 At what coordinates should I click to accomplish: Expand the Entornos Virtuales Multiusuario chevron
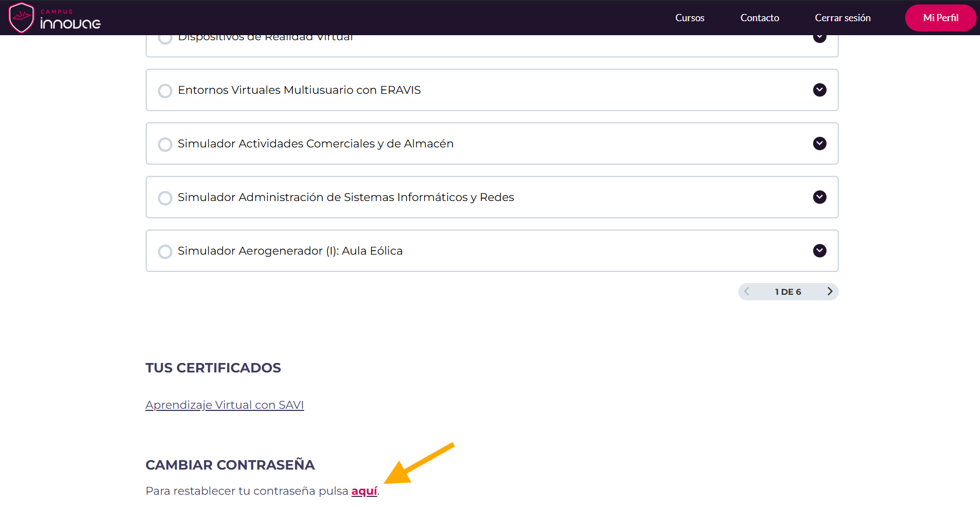(x=819, y=90)
